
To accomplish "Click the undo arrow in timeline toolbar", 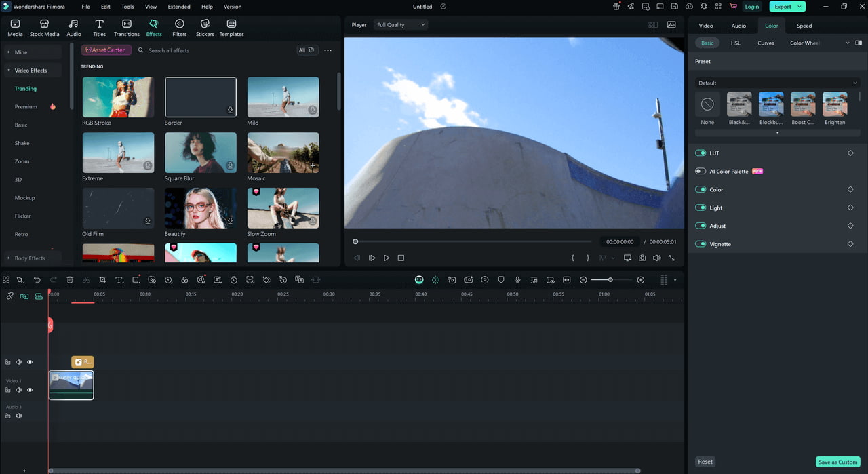I will tap(37, 280).
